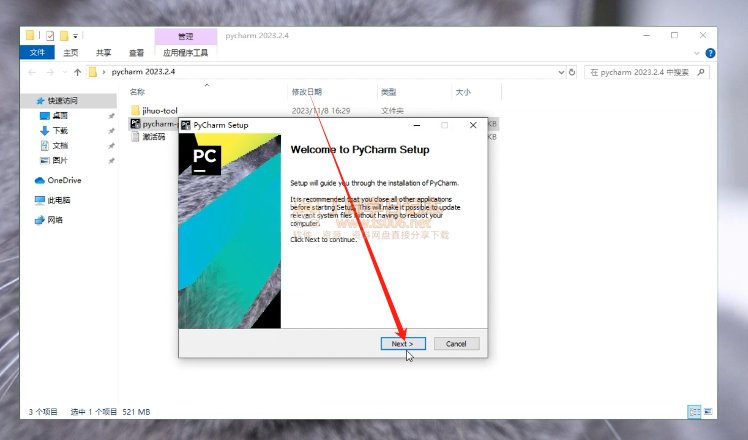Open quick access toolbar customize dropdown

75,36
